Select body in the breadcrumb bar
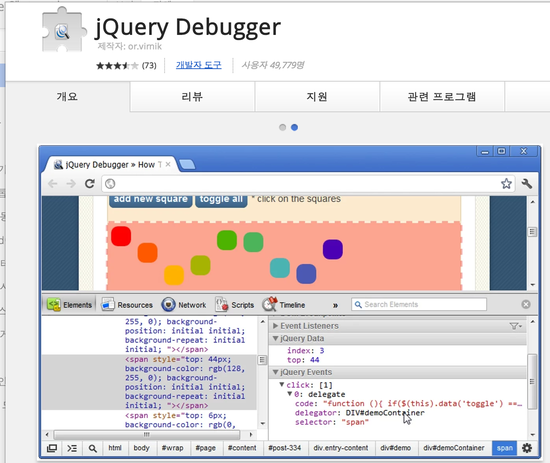The height and width of the screenshot is (463, 550). pyautogui.click(x=141, y=448)
